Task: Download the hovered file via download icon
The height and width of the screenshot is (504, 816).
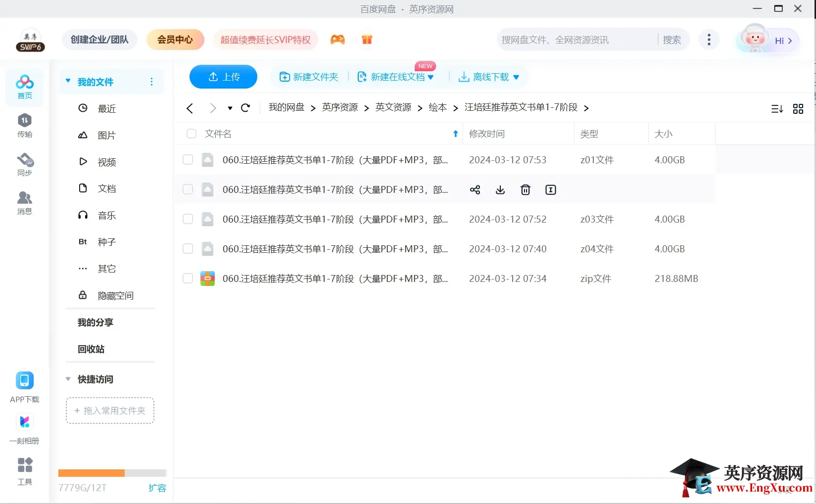Action: click(x=500, y=190)
